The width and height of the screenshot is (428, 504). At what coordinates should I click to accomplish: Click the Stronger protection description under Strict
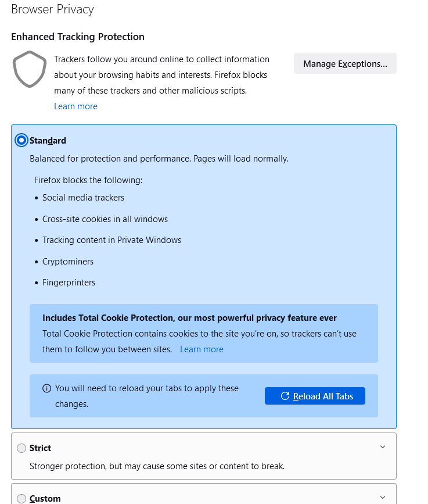click(x=157, y=466)
